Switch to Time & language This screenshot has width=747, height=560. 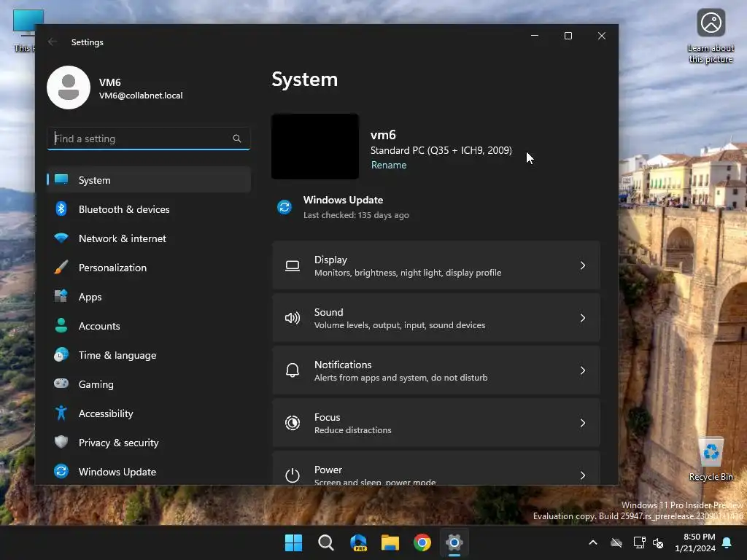click(149, 355)
